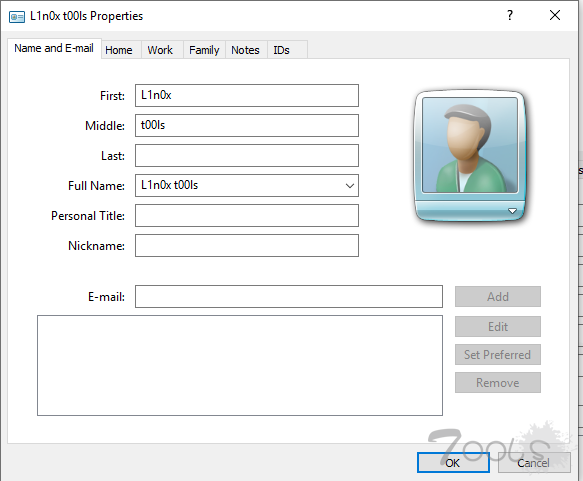Click the Cancel button
The image size is (583, 481).
click(x=534, y=463)
